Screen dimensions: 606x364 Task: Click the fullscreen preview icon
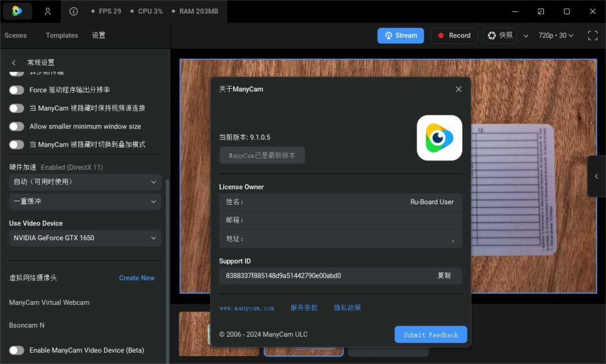tap(592, 36)
